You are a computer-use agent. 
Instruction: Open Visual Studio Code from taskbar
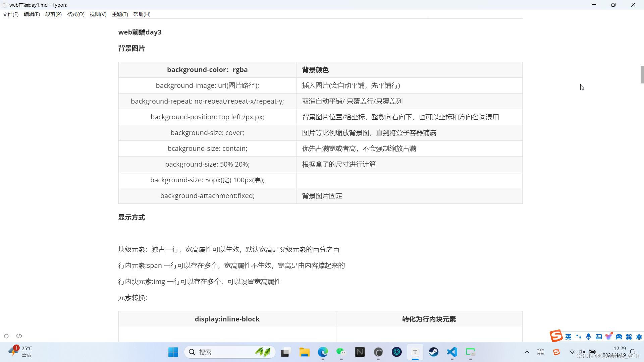click(x=452, y=352)
